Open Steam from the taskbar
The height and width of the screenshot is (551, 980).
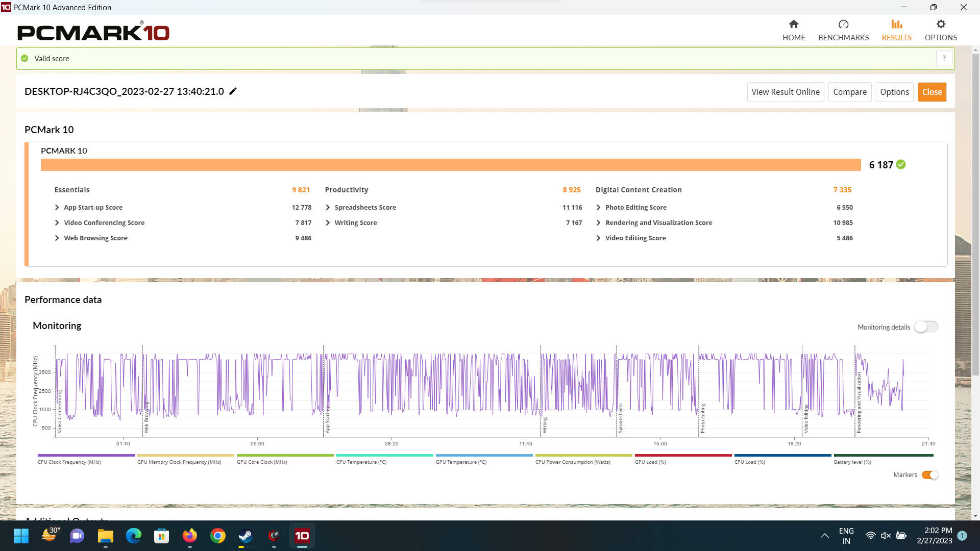pyautogui.click(x=246, y=536)
